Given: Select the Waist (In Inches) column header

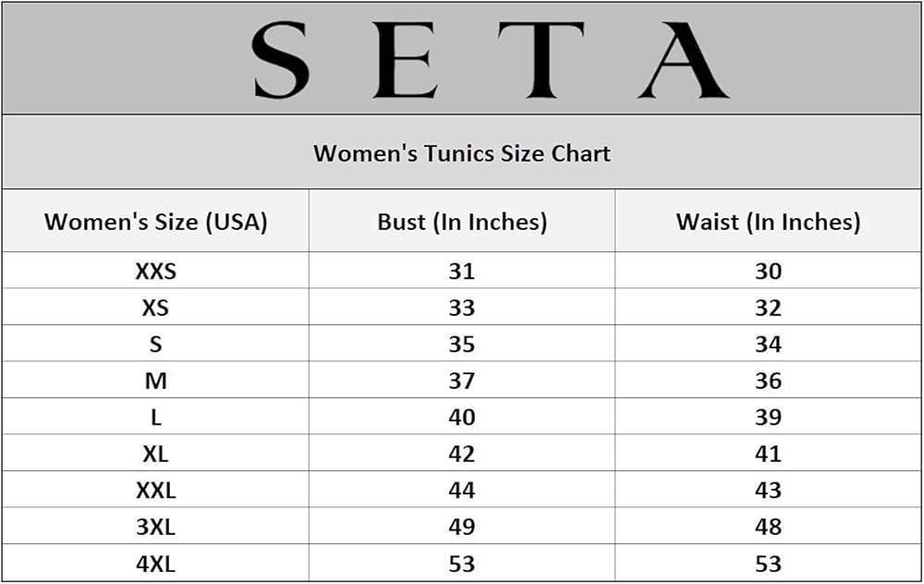Looking at the screenshot, I should 768,222.
